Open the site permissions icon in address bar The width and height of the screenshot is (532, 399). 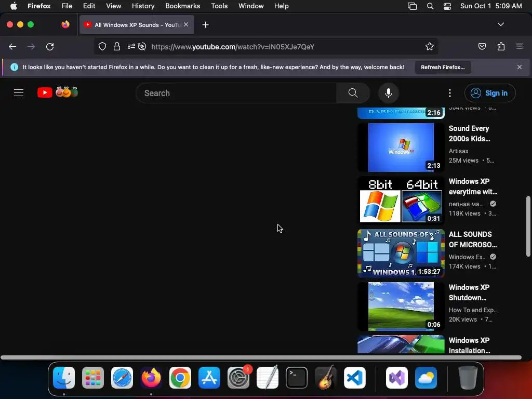(x=131, y=46)
